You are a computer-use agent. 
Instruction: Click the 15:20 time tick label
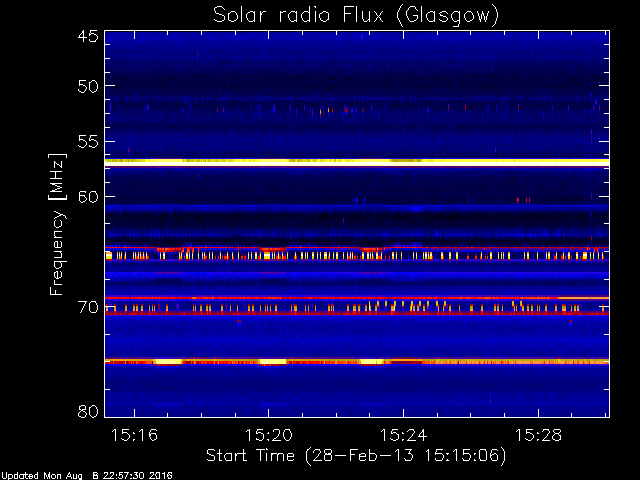pos(269,435)
